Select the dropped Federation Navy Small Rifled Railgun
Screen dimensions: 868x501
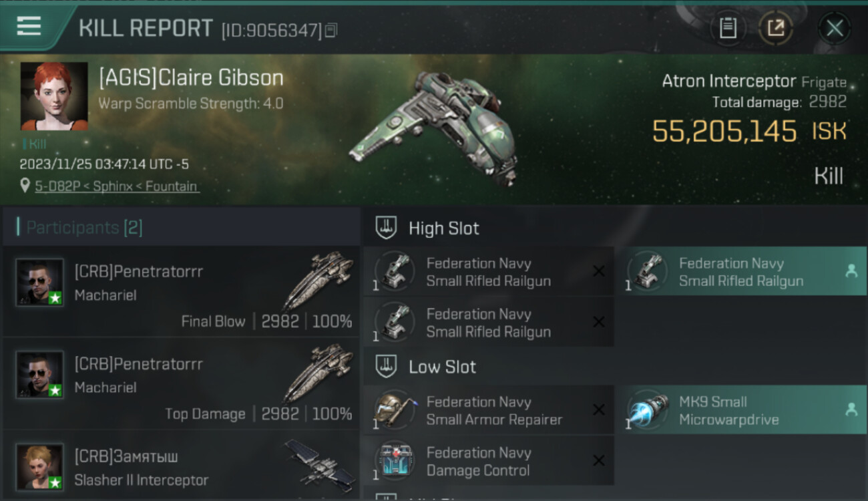click(x=746, y=271)
